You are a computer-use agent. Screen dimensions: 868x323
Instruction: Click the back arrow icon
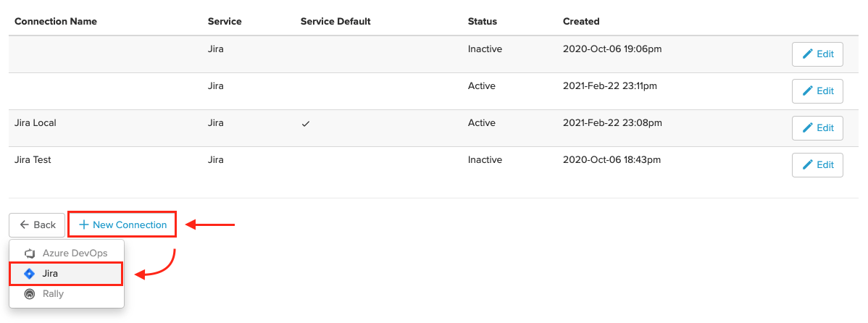[x=25, y=225]
